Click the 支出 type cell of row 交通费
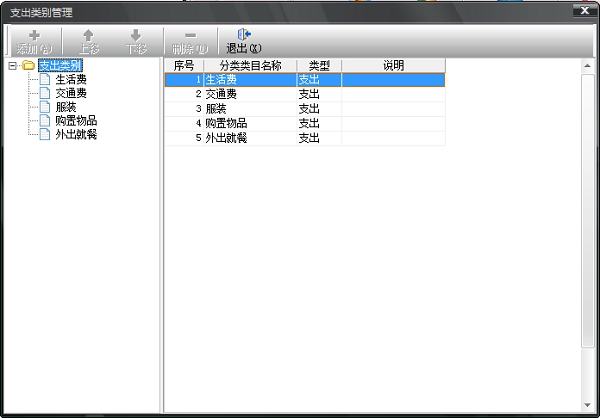The width and height of the screenshot is (600, 418). pos(319,94)
